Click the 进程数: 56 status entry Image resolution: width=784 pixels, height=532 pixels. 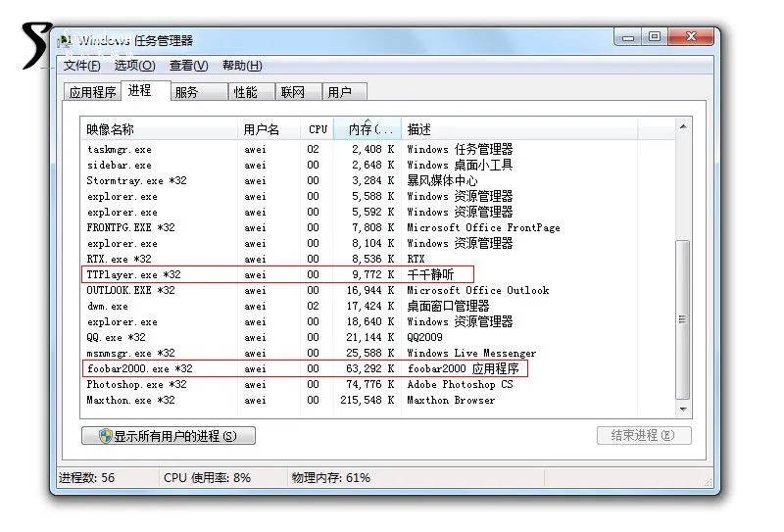[x=87, y=477]
